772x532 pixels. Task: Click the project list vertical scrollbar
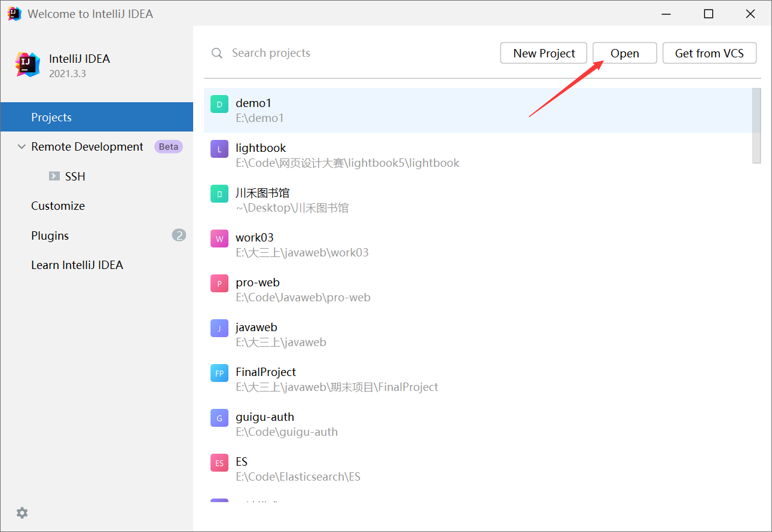click(x=756, y=126)
